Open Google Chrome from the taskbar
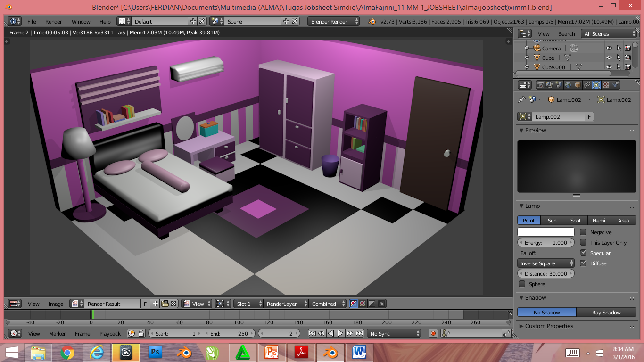The width and height of the screenshot is (644, 362). click(67, 352)
